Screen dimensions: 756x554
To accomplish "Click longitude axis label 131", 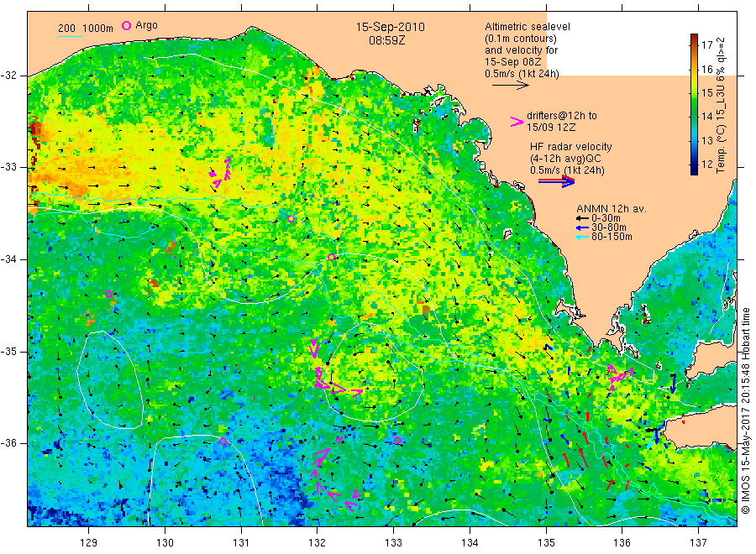I will tap(241, 543).
